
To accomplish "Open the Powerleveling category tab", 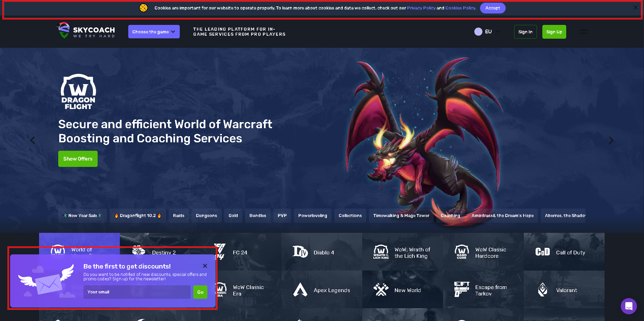I will pyautogui.click(x=312, y=216).
